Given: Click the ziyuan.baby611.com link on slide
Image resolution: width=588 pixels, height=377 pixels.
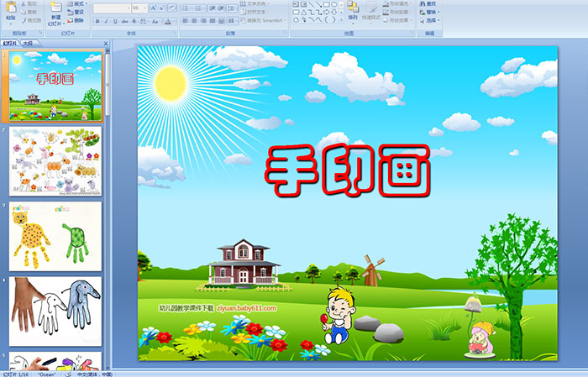Looking at the screenshot, I should (252, 308).
